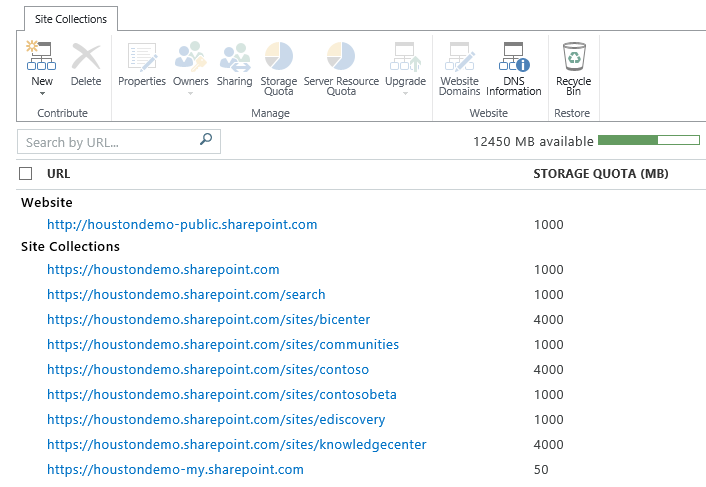
Task: Open https://houstondemo-my.sharepoint.com link
Action: [x=175, y=469]
